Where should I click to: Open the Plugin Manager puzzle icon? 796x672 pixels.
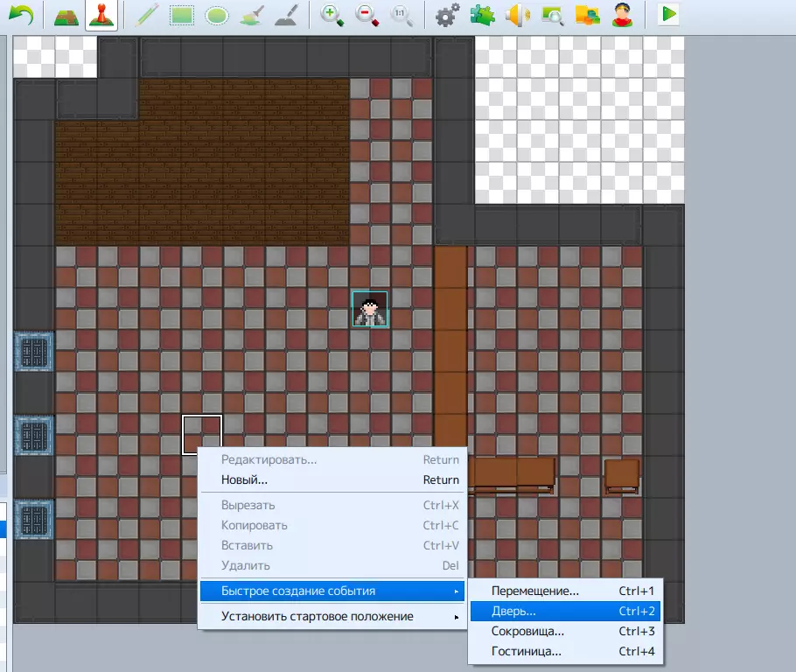482,15
